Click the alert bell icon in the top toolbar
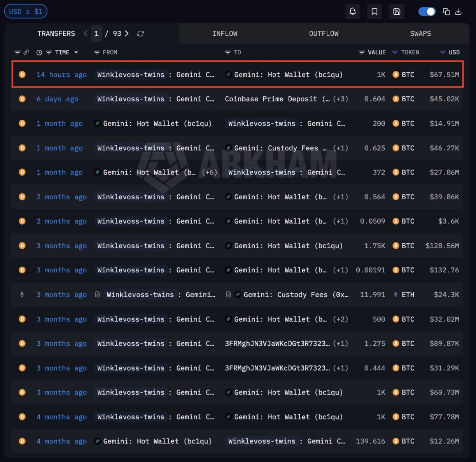 353,12
